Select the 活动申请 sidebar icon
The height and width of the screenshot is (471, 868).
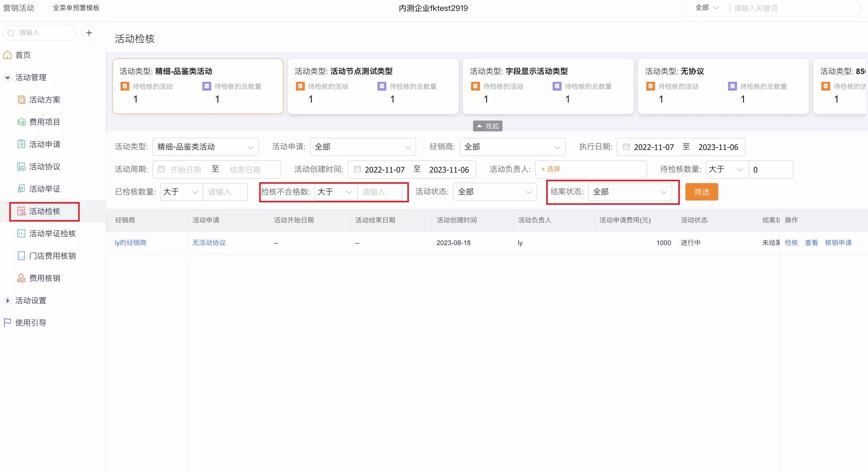click(21, 144)
